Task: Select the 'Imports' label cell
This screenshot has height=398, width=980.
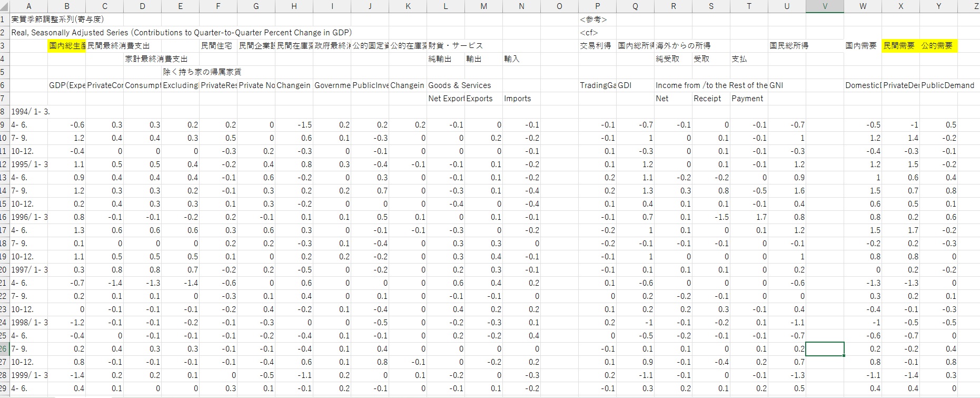Action: pos(518,99)
